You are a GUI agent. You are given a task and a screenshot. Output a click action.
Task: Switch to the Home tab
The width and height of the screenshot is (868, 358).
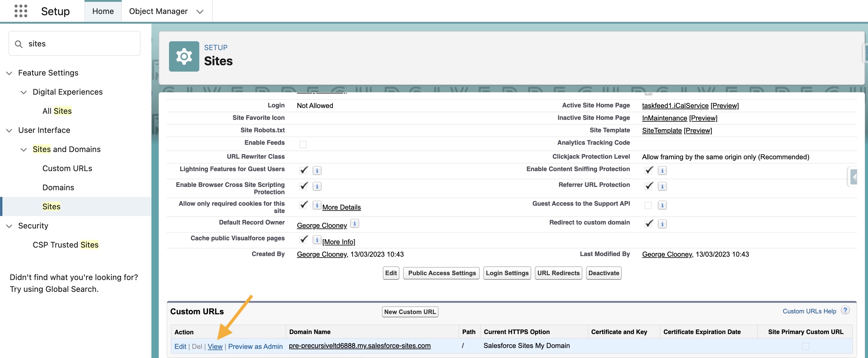[103, 11]
